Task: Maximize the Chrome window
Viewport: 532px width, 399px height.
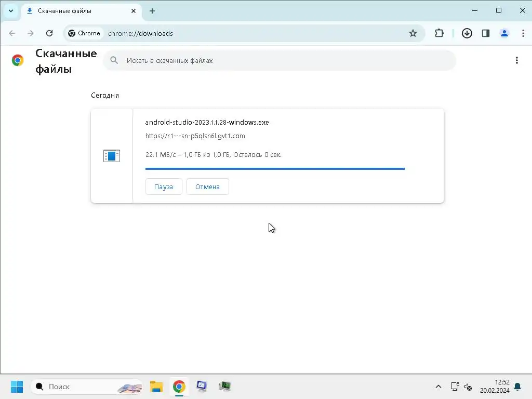Action: click(x=498, y=10)
